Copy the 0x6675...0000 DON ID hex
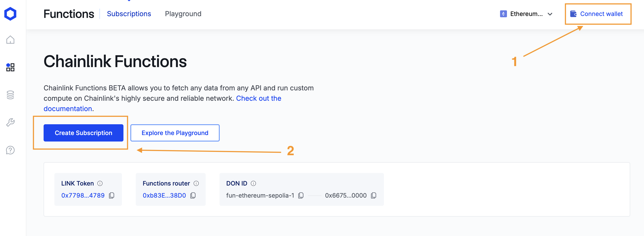The image size is (644, 236). pyautogui.click(x=374, y=195)
